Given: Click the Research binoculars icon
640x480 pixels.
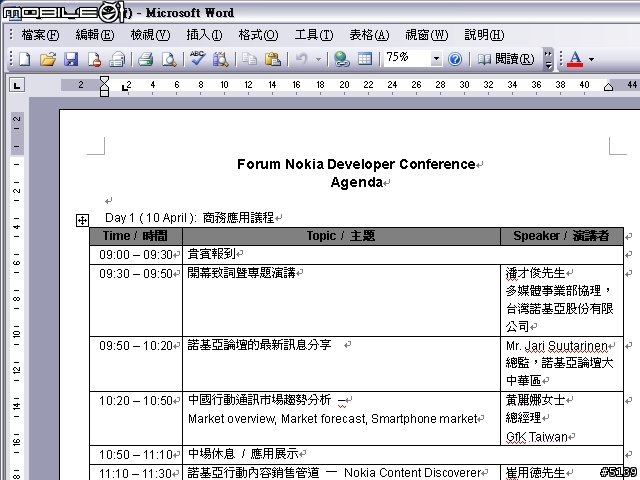Looking at the screenshot, I should [x=220, y=59].
